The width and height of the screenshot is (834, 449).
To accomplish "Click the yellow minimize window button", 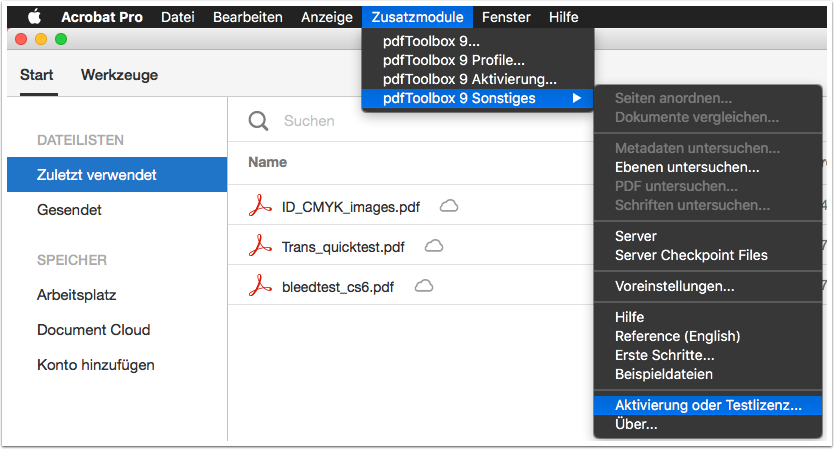I will coord(41,39).
